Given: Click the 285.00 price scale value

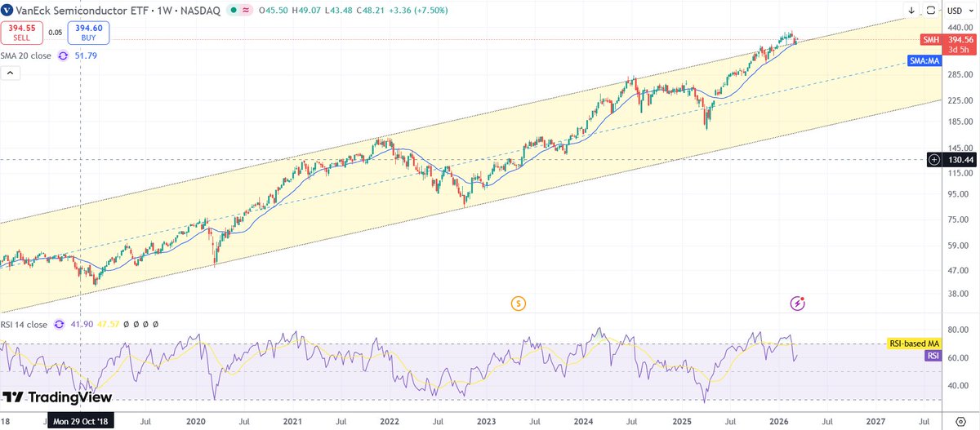Looking at the screenshot, I should click(960, 76).
